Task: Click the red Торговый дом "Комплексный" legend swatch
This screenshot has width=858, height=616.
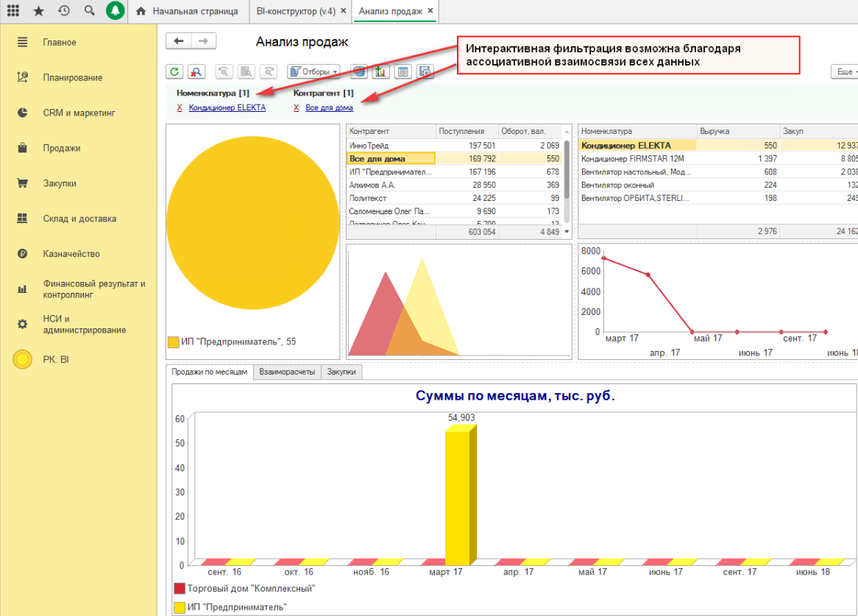Action: tap(180, 589)
